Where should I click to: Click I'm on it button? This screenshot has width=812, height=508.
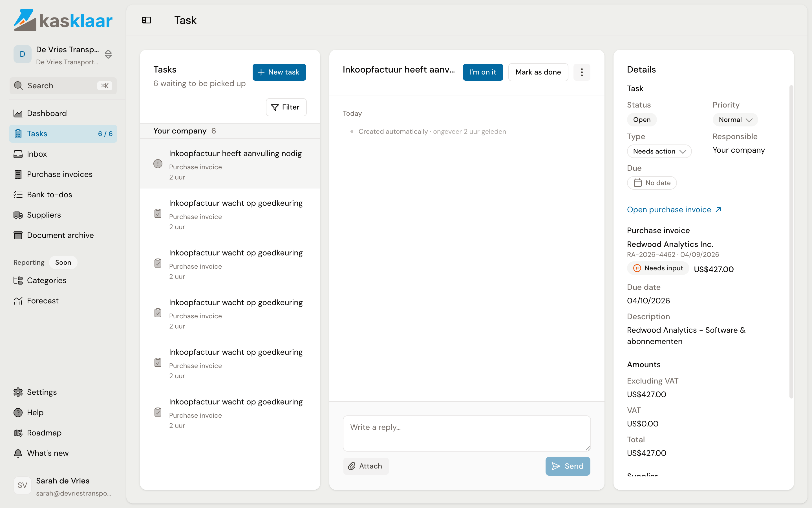(483, 72)
